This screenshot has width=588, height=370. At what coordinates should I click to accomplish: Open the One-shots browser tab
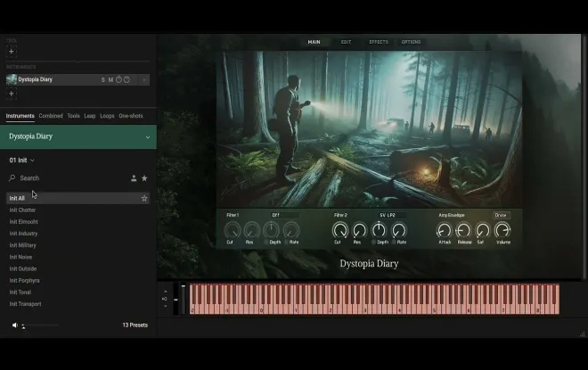click(x=131, y=116)
